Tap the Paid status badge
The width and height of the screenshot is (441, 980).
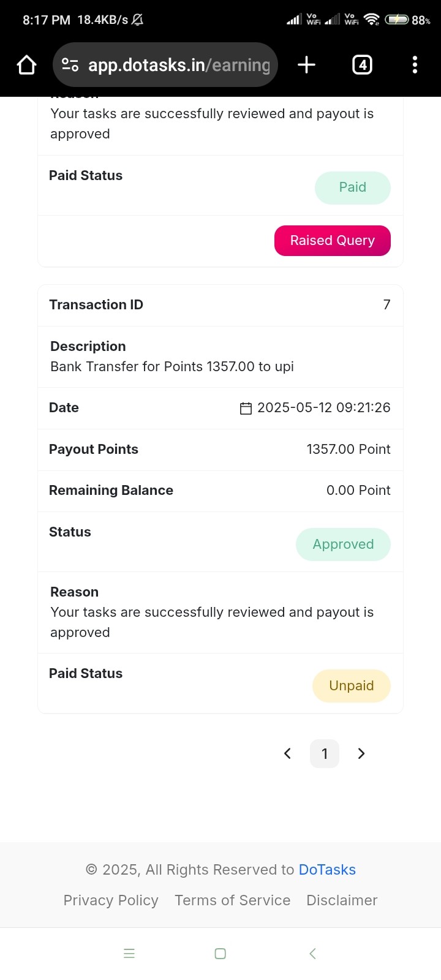tap(352, 187)
